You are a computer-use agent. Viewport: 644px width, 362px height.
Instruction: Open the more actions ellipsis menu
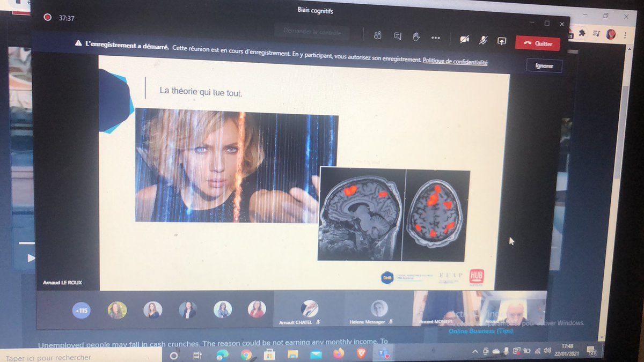coord(435,38)
